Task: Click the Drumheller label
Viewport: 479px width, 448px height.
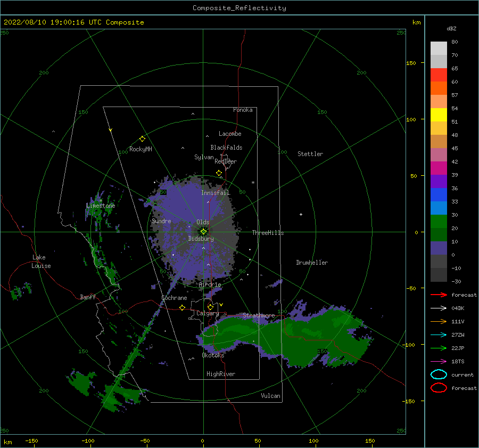Action: coord(312,263)
